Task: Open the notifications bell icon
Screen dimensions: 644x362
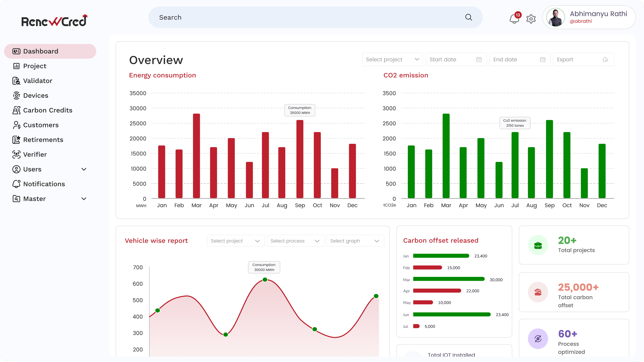Action: click(514, 19)
